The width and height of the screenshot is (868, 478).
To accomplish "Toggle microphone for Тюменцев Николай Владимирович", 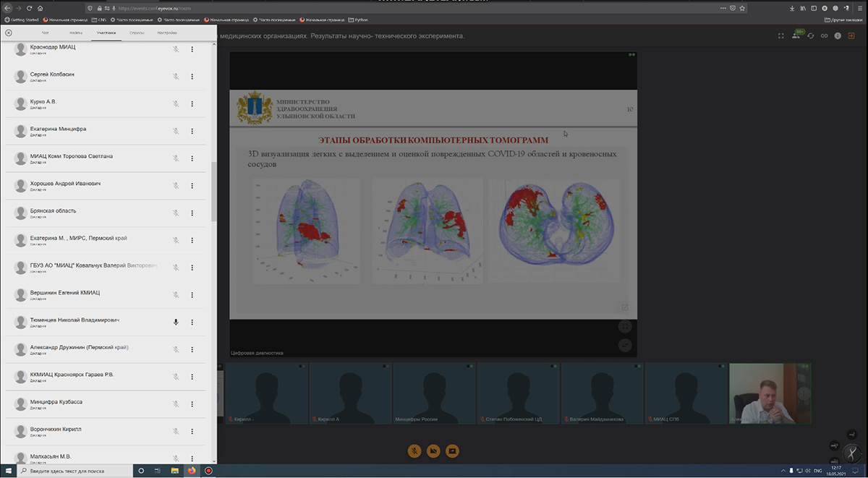I will click(x=176, y=322).
